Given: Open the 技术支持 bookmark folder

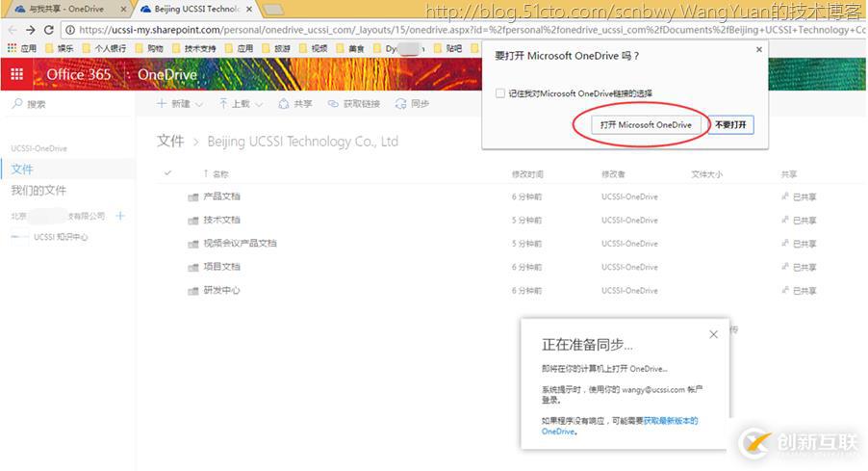Looking at the screenshot, I should (194, 49).
